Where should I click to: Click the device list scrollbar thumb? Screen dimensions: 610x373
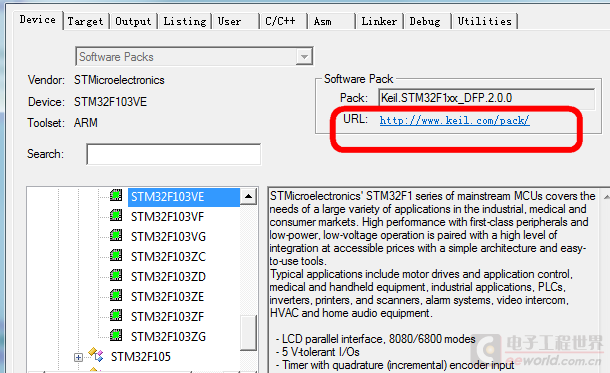point(248,332)
